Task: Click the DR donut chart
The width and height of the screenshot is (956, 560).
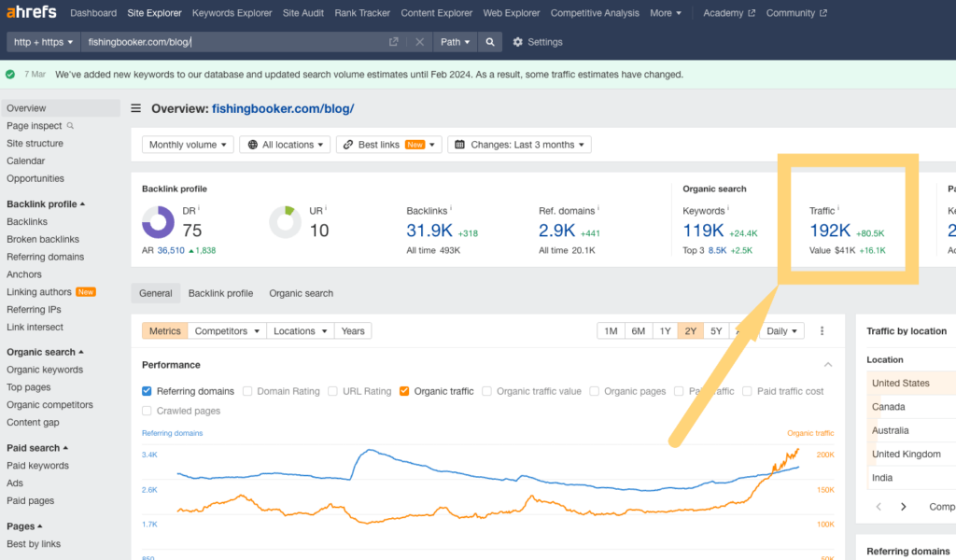Action: click(x=159, y=222)
